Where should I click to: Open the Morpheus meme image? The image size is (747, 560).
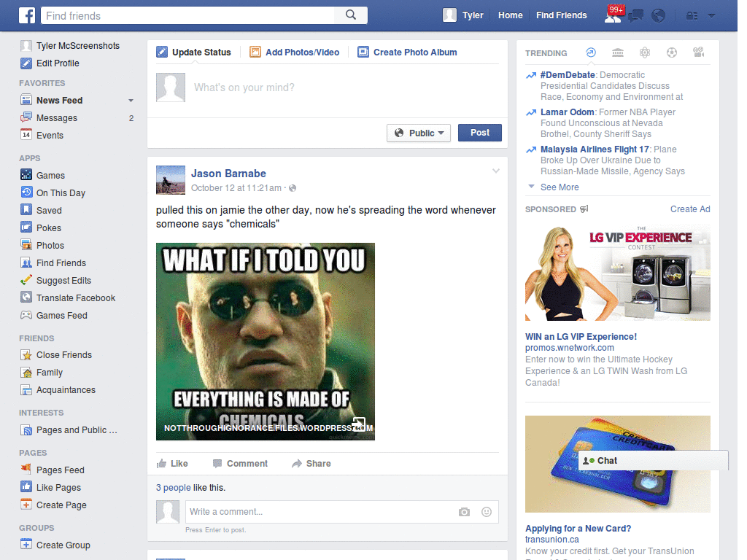[x=266, y=341]
